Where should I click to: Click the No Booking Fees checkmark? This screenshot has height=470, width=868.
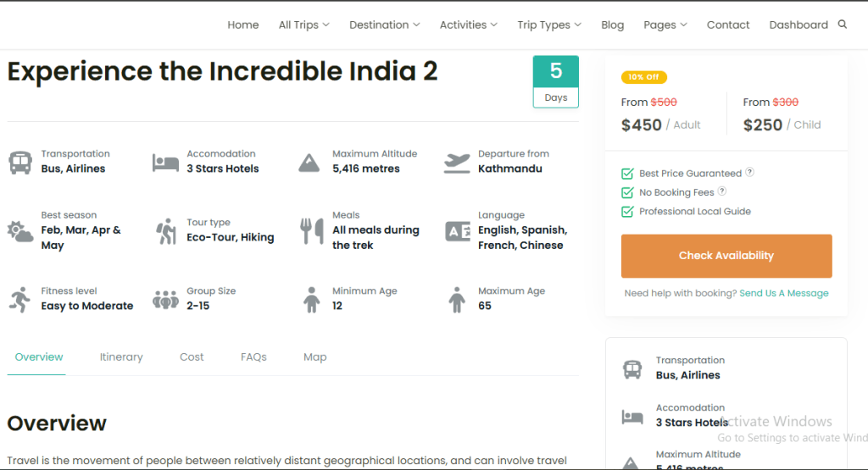click(627, 193)
